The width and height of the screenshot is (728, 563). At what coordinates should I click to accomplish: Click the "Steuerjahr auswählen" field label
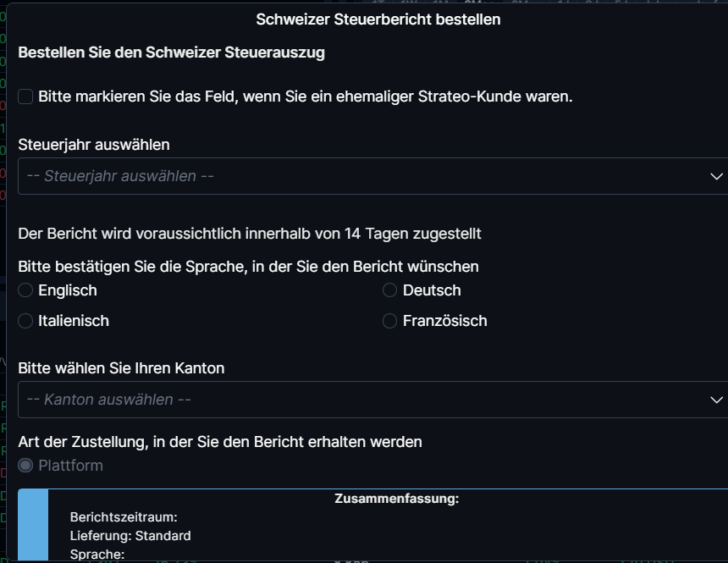pos(94,145)
